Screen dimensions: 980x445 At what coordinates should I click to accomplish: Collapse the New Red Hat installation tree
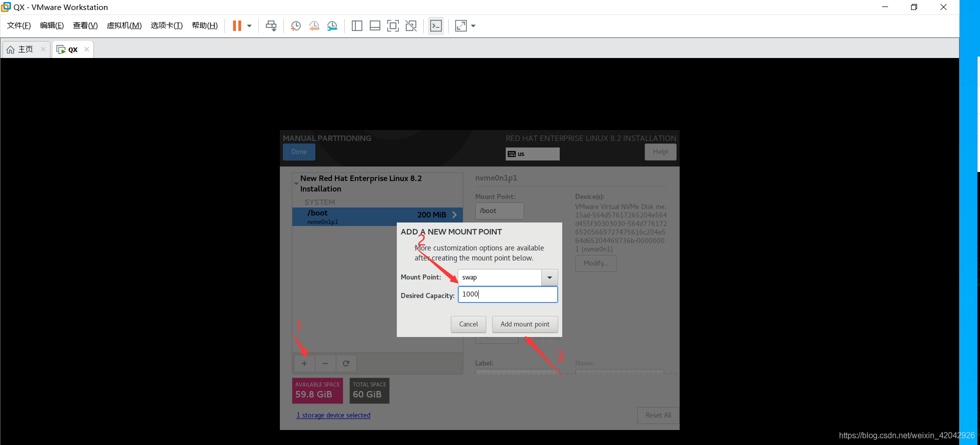[x=296, y=183]
